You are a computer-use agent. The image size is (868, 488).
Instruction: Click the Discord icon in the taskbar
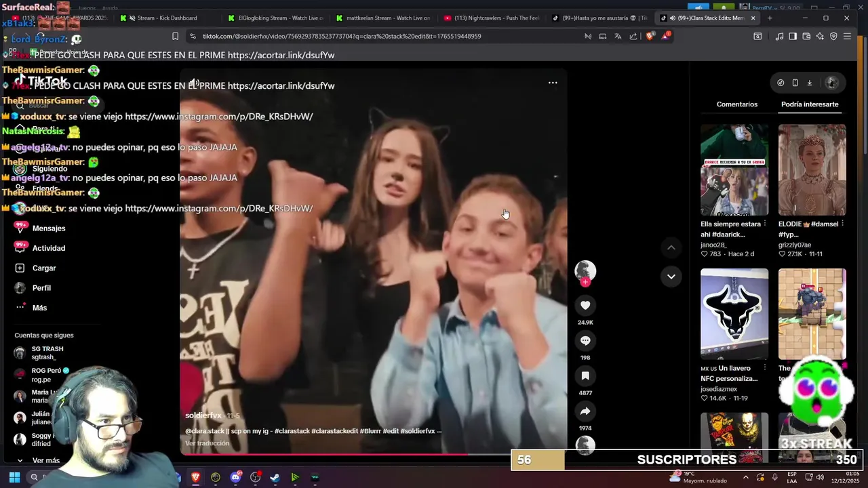pos(235,477)
